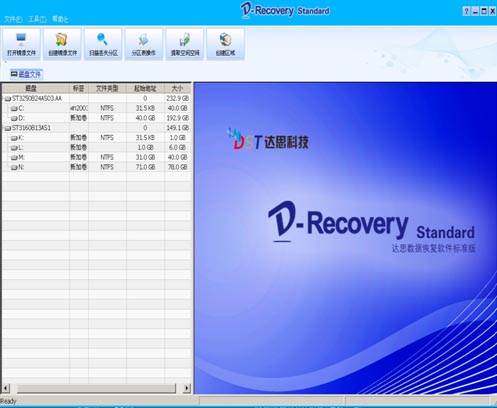Select the L: partition row
497x408 pixels.
click(97, 147)
